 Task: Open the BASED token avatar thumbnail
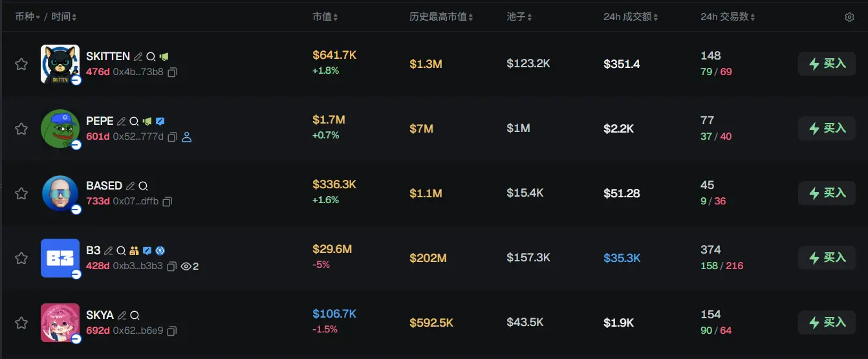(x=60, y=193)
